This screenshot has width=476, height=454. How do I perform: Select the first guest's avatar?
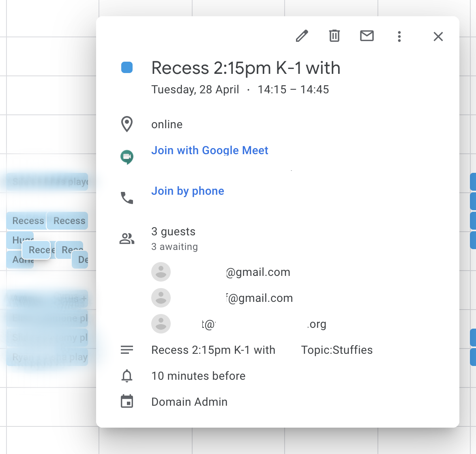coord(161,272)
